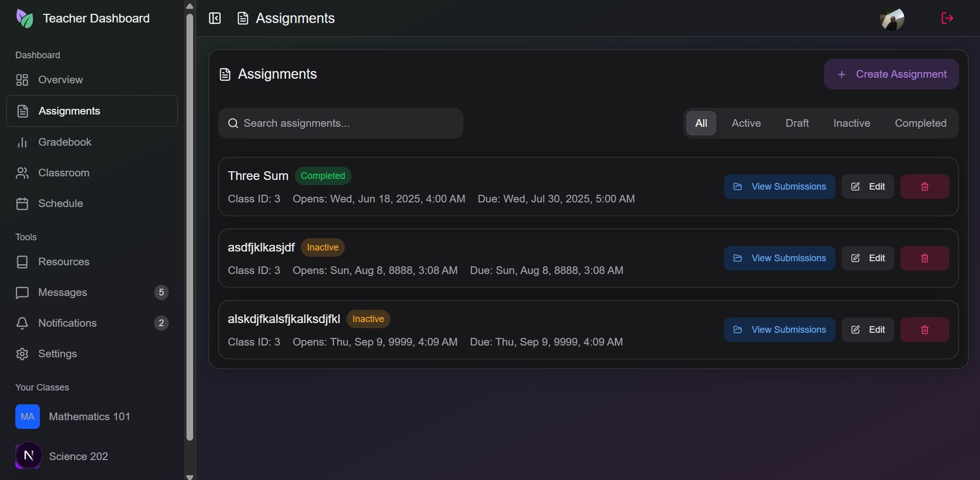Click the search magnifier in the search bar
Image resolution: width=980 pixels, height=480 pixels.
tap(233, 123)
